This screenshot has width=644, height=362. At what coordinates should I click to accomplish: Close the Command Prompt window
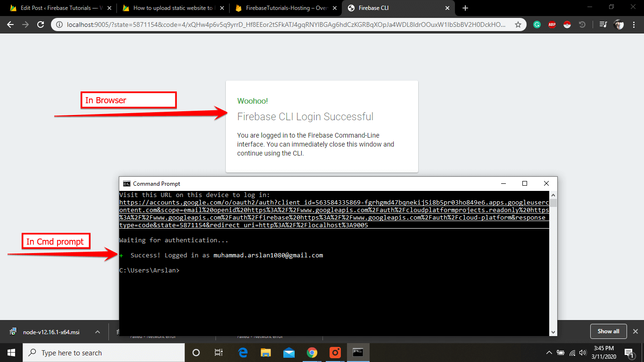[546, 183]
